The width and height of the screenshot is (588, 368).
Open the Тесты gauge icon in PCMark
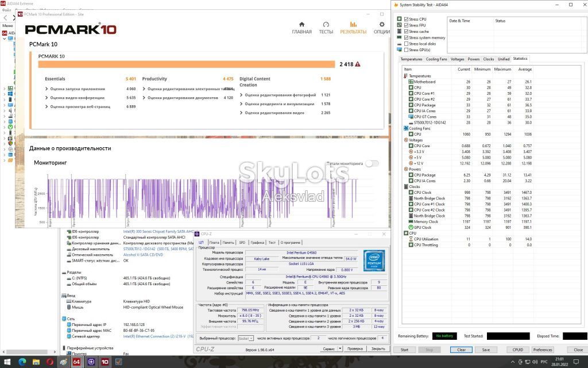tap(326, 25)
